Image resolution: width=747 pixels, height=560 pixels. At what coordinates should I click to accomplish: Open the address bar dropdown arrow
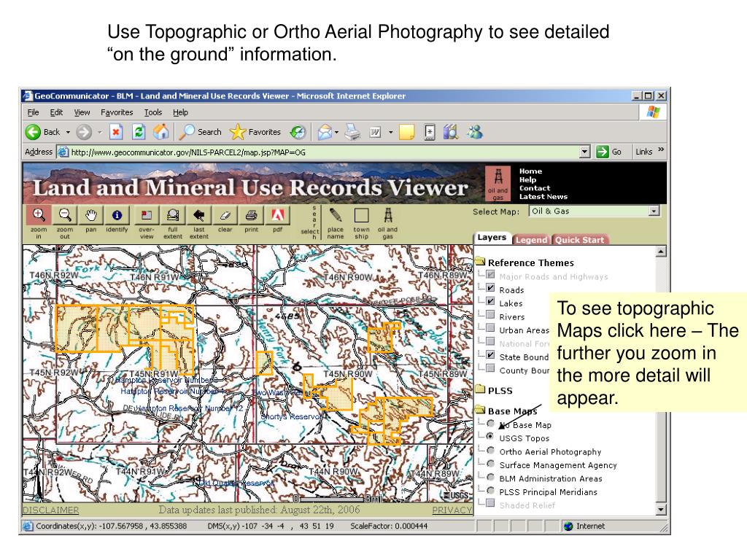pos(585,152)
